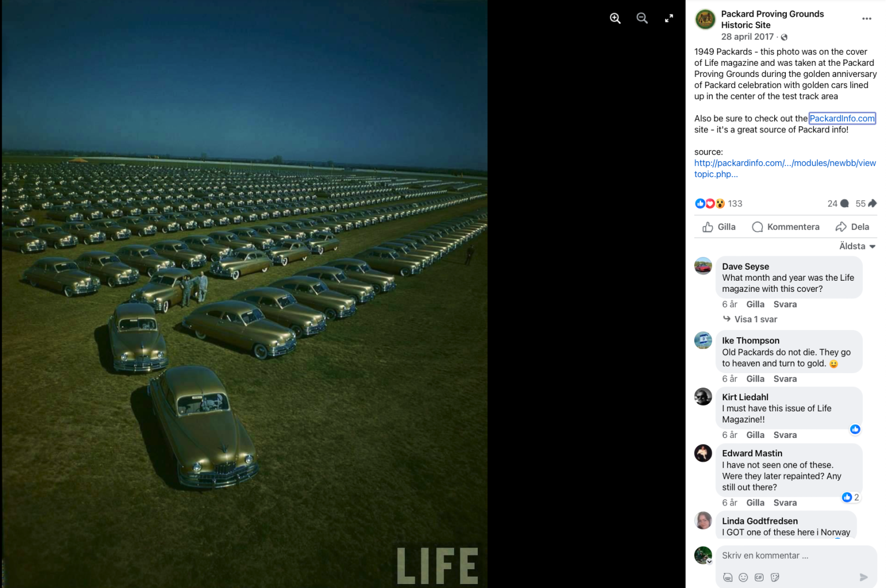Open the post options three-dot menu
This screenshot has width=886, height=588.
pyautogui.click(x=867, y=19)
